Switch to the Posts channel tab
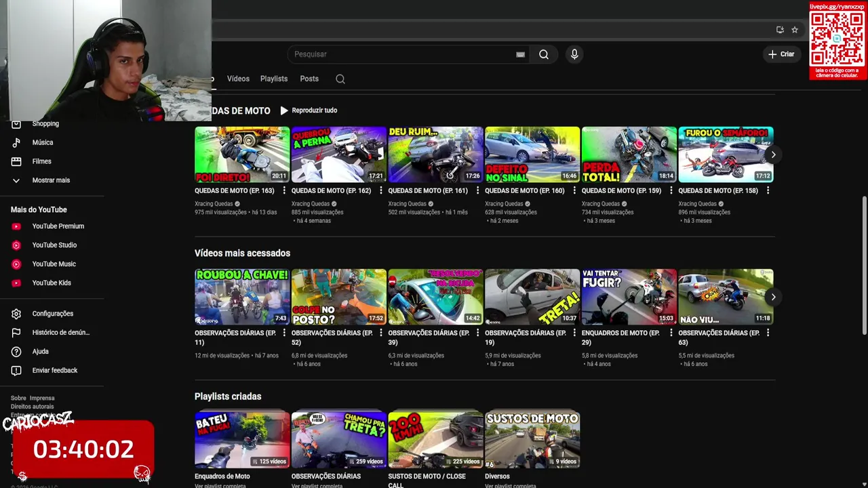This screenshot has height=488, width=868. click(309, 79)
